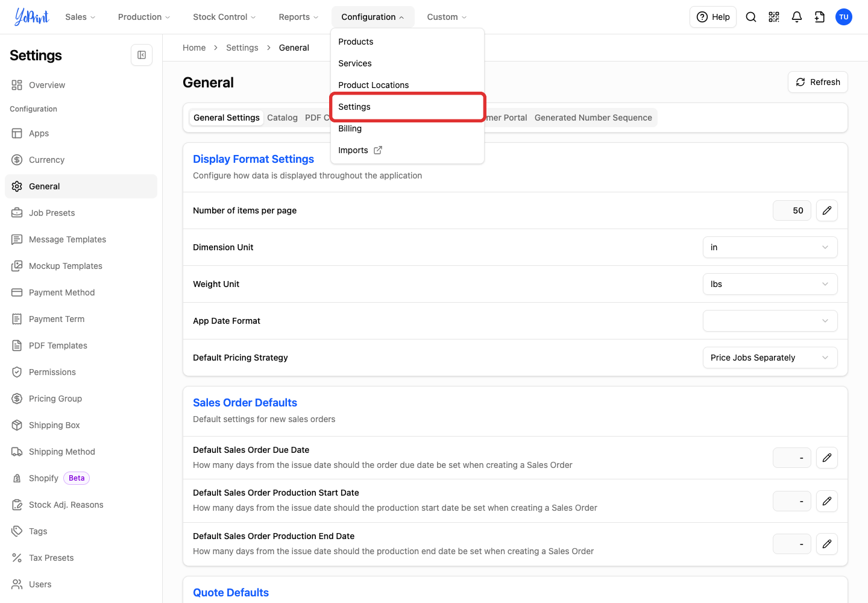Expand the Reports menu
868x603 pixels.
[298, 17]
